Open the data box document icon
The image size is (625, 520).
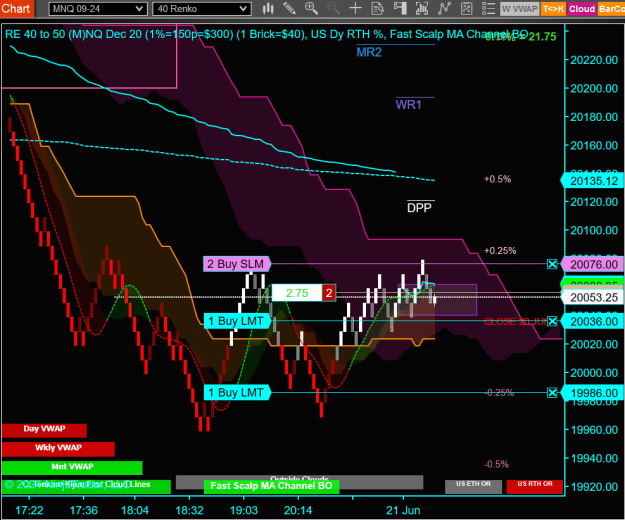pyautogui.click(x=377, y=8)
